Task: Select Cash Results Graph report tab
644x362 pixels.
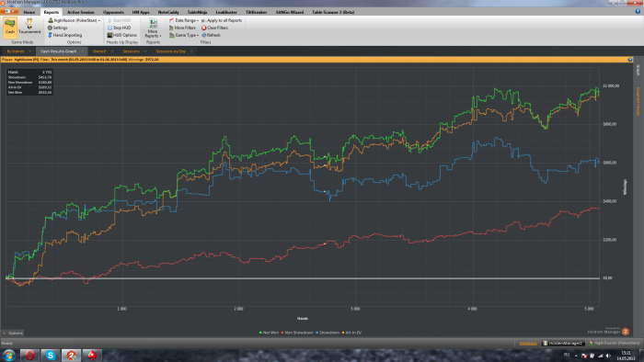Action: click(x=58, y=51)
